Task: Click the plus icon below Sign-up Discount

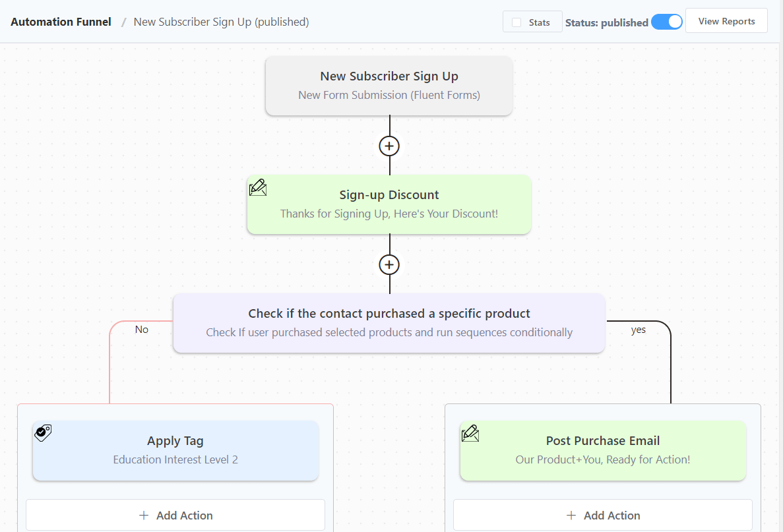Action: tap(389, 264)
